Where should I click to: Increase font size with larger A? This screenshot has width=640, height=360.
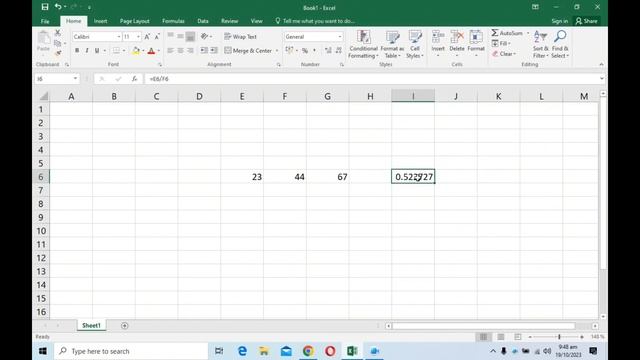pos(147,37)
